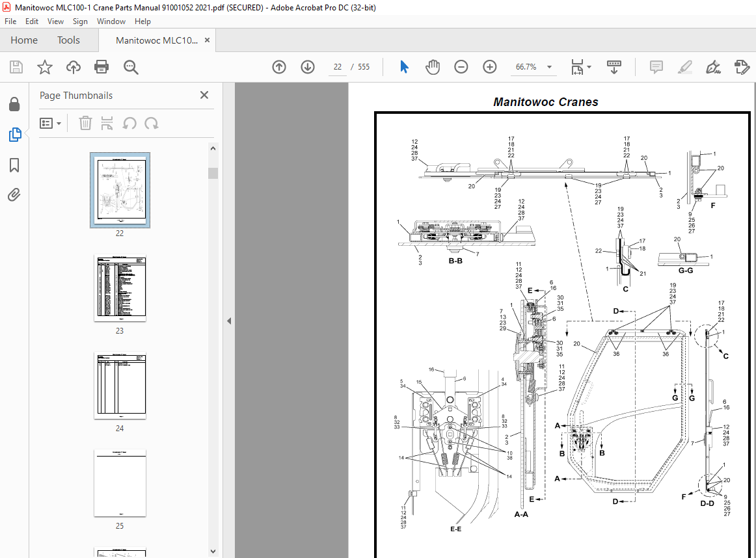The width and height of the screenshot is (756, 558).
Task: Click the thumbnail scrollbar down arrow
Action: point(213,551)
